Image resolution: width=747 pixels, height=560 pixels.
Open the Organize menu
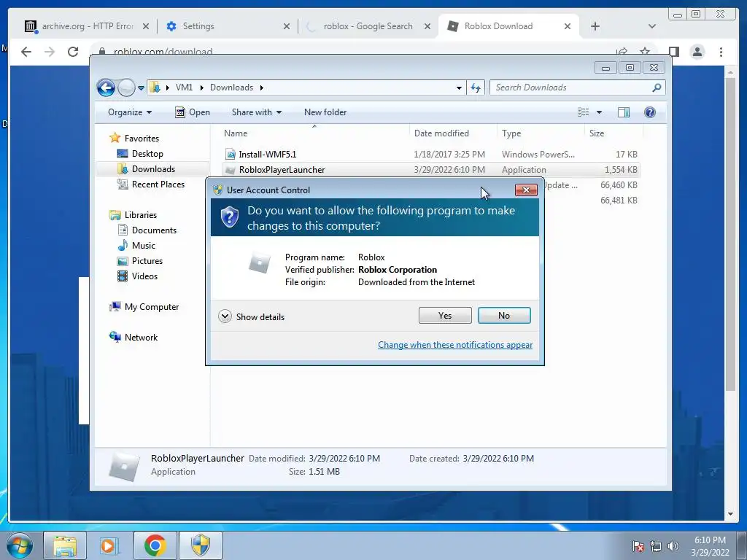pos(130,112)
